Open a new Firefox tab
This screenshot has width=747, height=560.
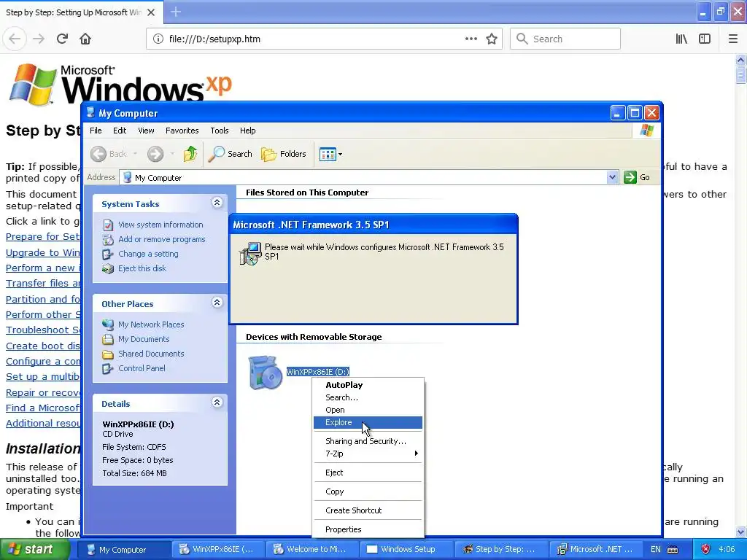[x=176, y=12]
